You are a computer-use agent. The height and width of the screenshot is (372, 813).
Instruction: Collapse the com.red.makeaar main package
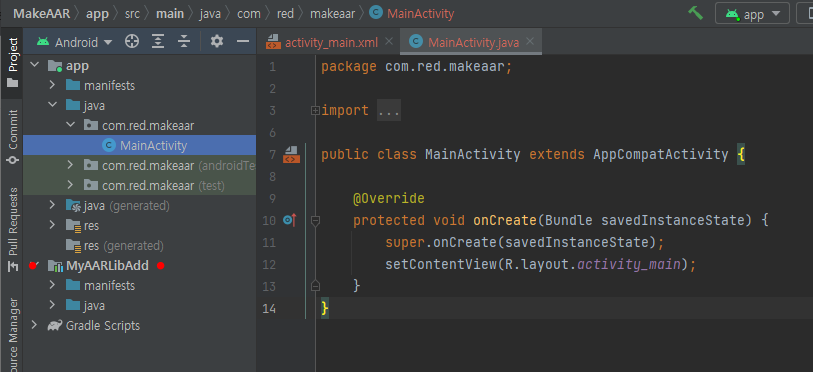pyautogui.click(x=71, y=125)
